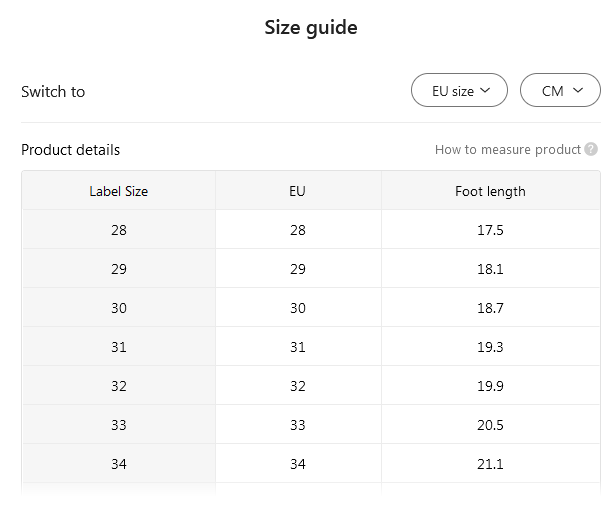
Task: Open the CM unit dropdown
Action: tap(561, 91)
